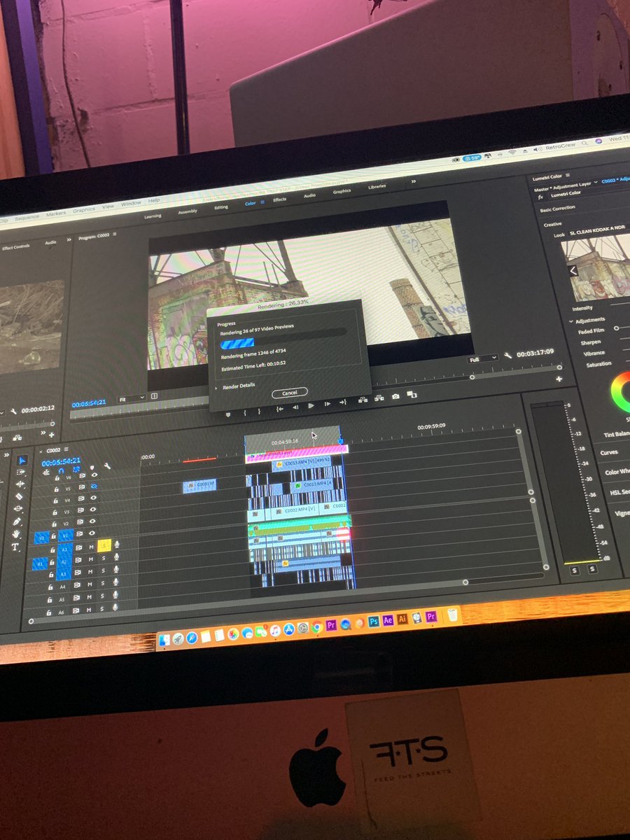Select the Type tool
The width and height of the screenshot is (630, 840).
click(15, 546)
